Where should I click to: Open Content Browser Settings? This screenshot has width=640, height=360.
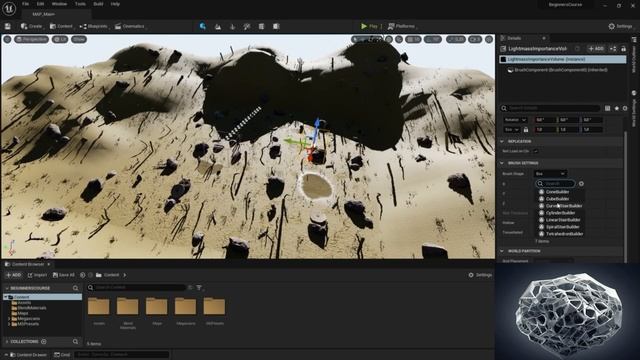point(480,275)
